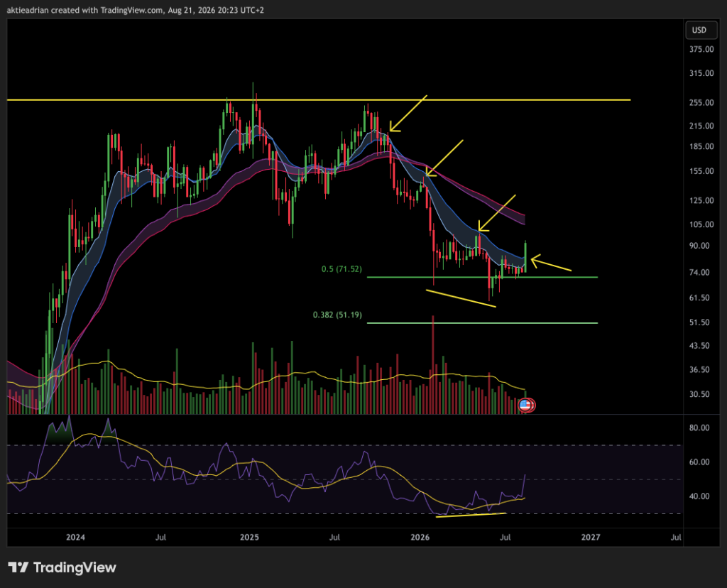Select the 0.382 Fibonacci level line

tap(482, 322)
